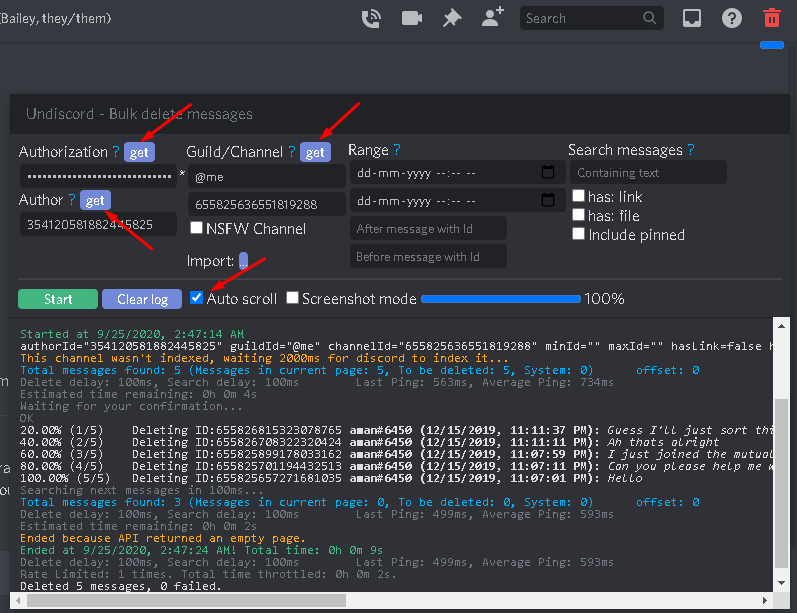This screenshot has height=613, width=797.
Task: Click Before message with Id field
Action: tap(428, 256)
